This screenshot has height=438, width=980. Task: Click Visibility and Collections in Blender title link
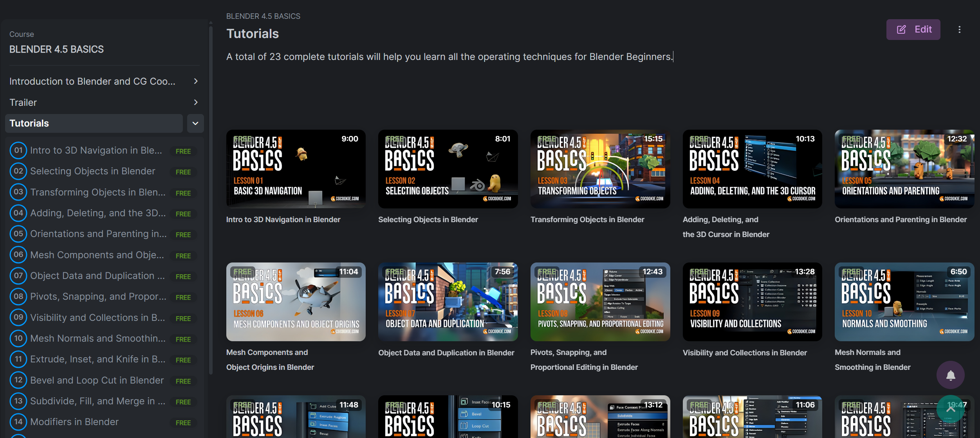tap(745, 353)
